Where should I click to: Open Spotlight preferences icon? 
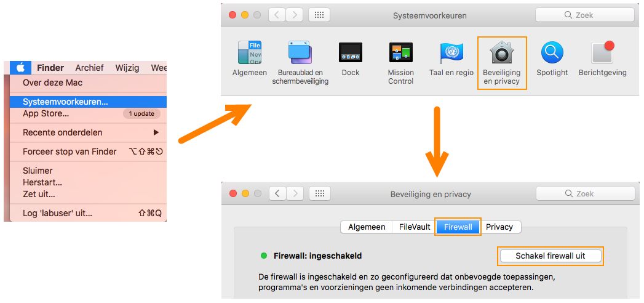click(552, 59)
